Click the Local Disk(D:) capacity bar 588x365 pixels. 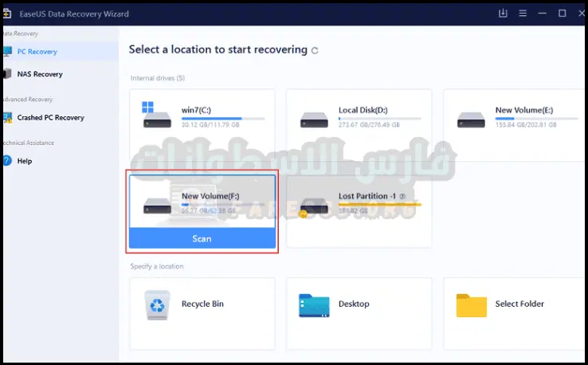(380, 118)
